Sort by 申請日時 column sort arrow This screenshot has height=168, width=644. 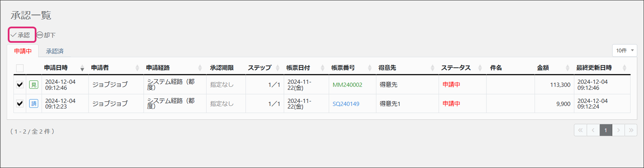(82, 68)
